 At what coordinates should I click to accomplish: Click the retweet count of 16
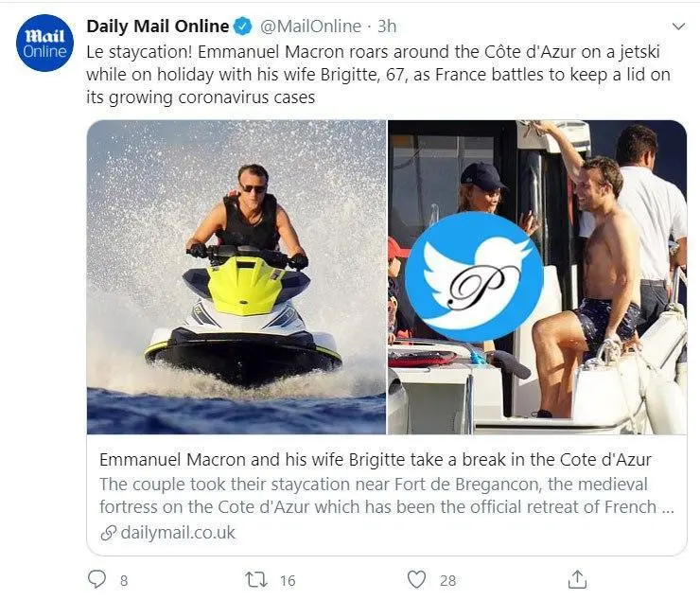click(x=288, y=580)
